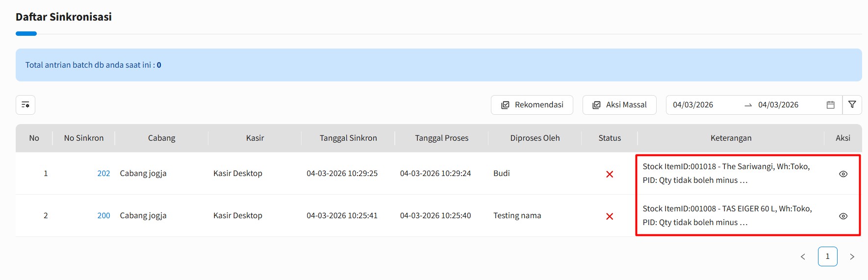The width and height of the screenshot is (868, 280).
Task: Open the column settings icon button
Action: click(26, 105)
